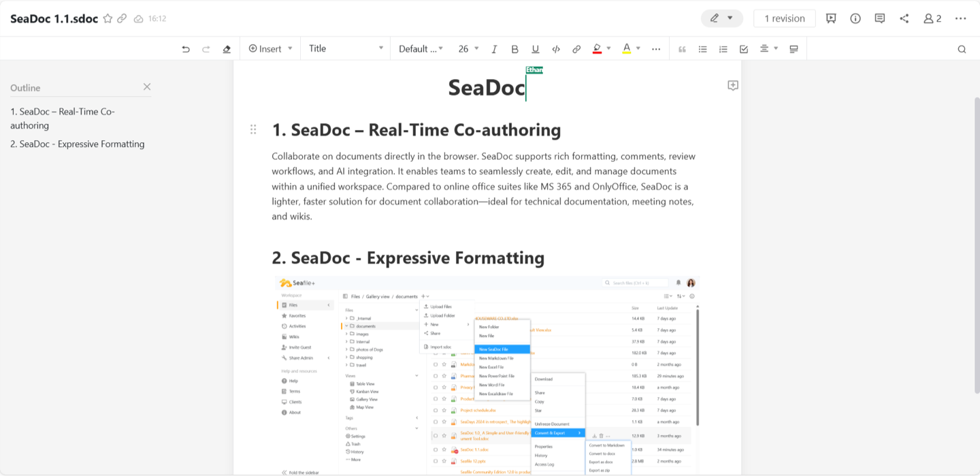Viewport: 980px width, 476px height.
Task: Show the 2 online collaborators
Action: [x=932, y=18]
